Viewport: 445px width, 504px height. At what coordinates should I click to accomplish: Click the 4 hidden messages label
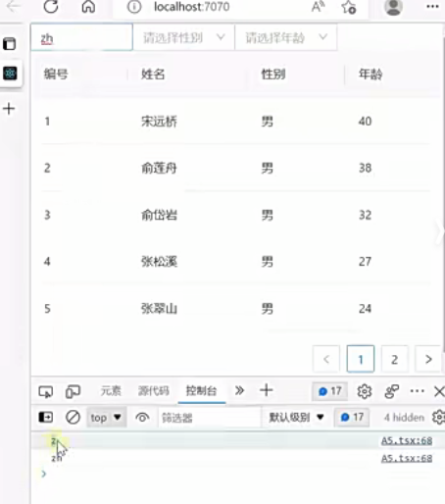point(404,418)
